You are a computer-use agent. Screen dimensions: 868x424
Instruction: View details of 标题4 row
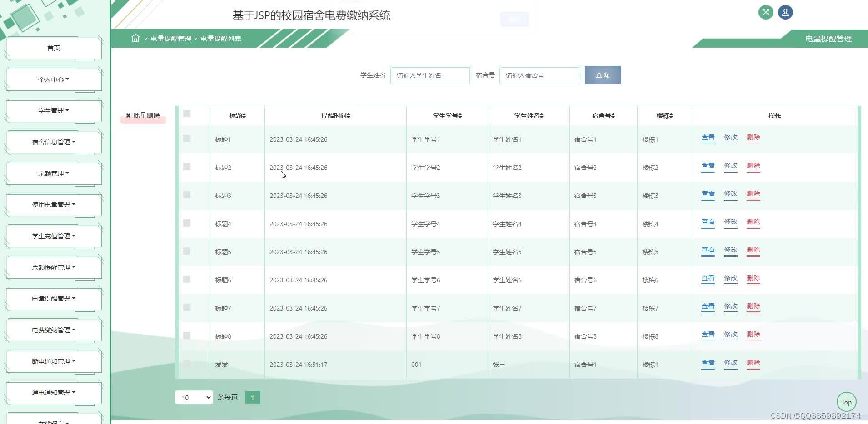point(708,222)
